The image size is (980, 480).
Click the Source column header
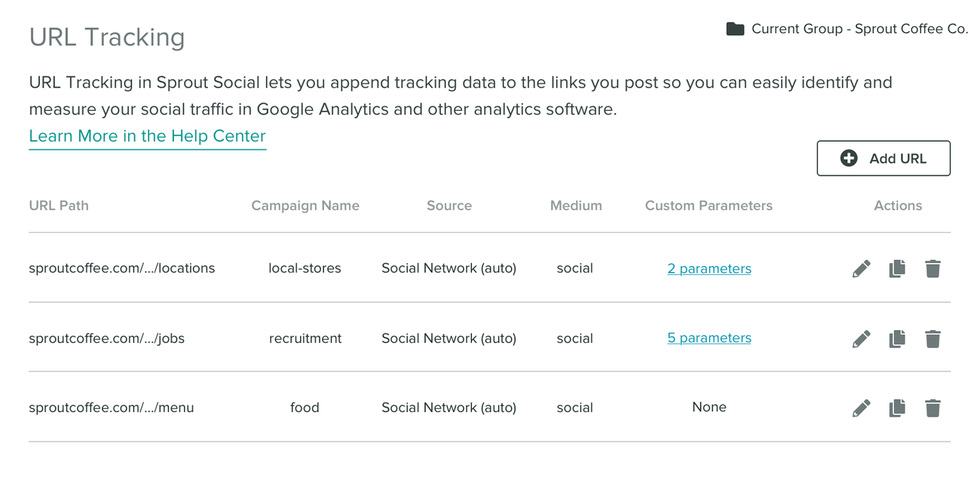point(449,206)
